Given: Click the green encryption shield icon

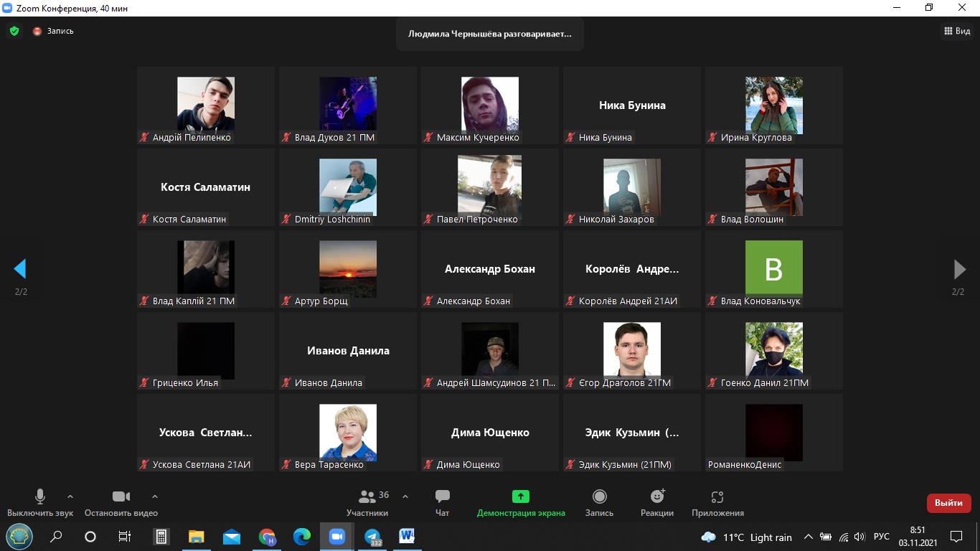Looking at the screenshot, I should [x=14, y=32].
